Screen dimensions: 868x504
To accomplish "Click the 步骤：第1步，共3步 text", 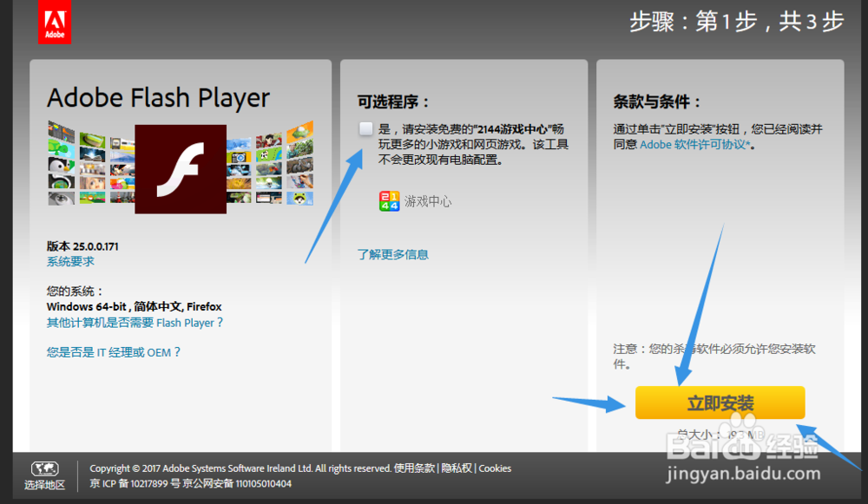I will (x=737, y=23).
